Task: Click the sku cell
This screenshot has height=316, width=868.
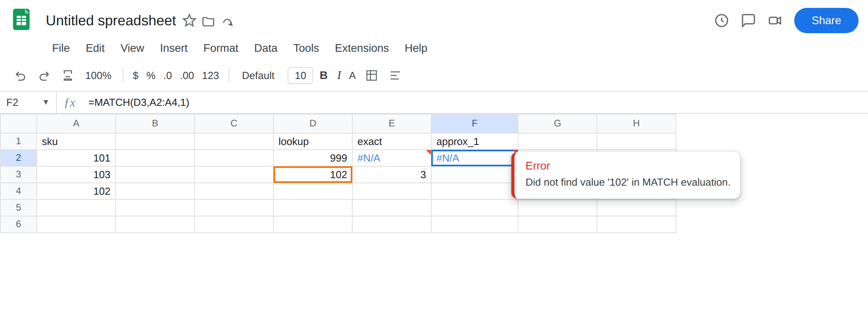Action: (76, 141)
